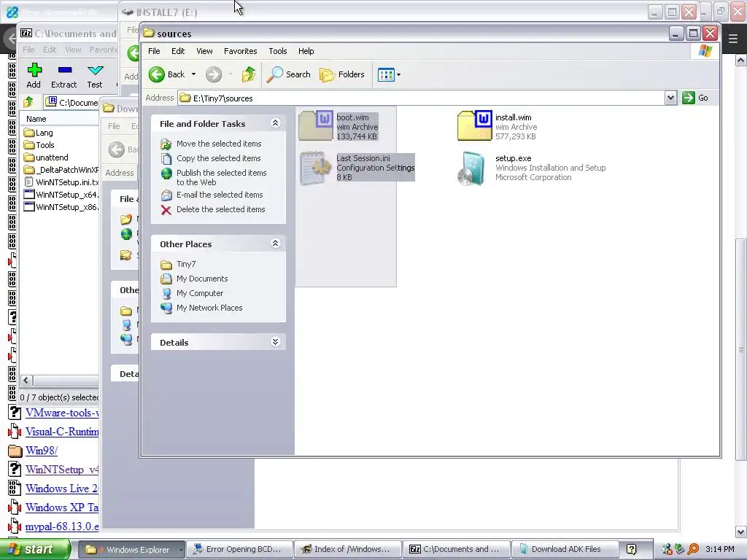Screen dimensions: 747x560
Task: Switch to Windows Explorer taskbar group
Action: pyautogui.click(x=131, y=550)
